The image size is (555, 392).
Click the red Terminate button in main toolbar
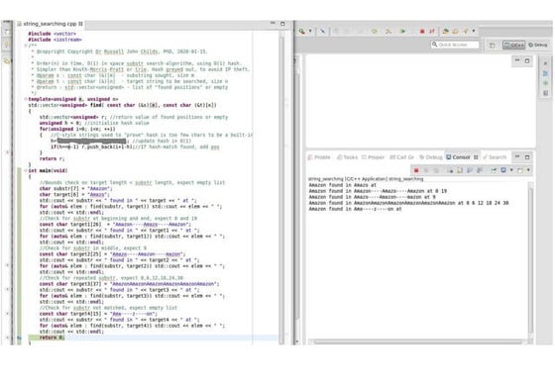click(422, 31)
